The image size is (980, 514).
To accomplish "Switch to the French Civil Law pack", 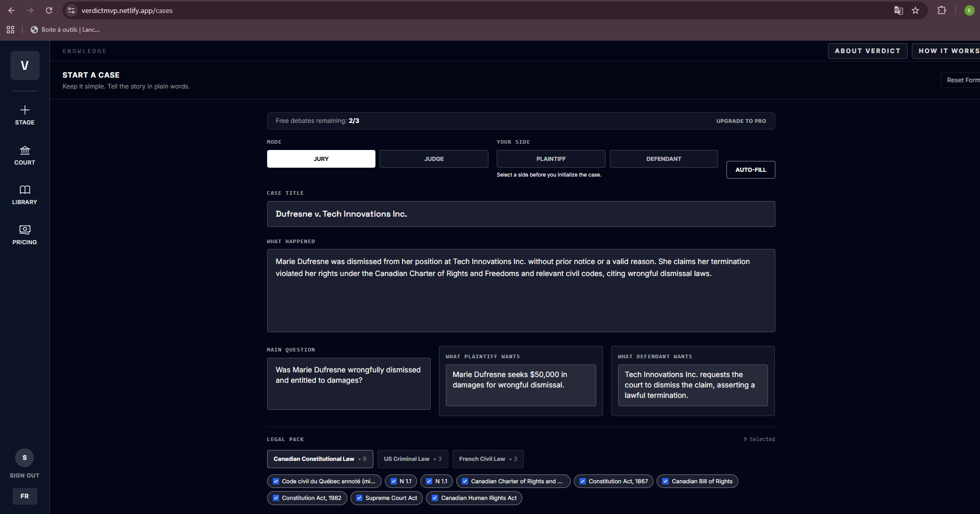I will [488, 459].
